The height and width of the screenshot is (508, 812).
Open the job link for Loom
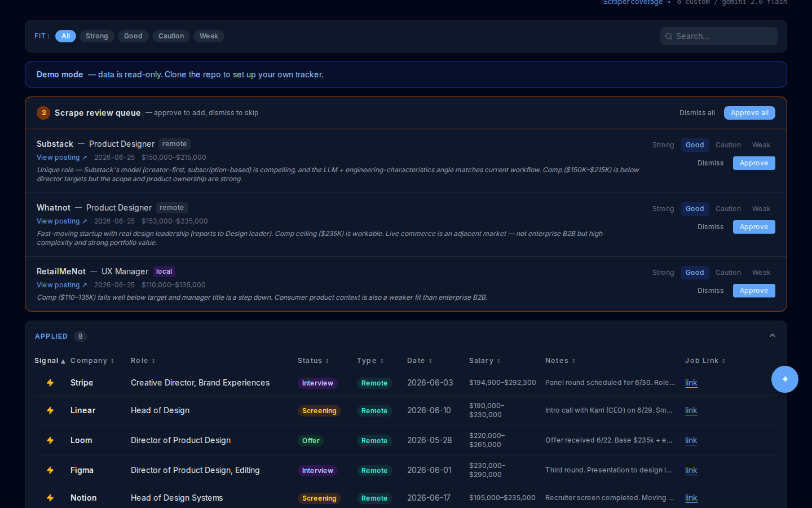(691, 440)
